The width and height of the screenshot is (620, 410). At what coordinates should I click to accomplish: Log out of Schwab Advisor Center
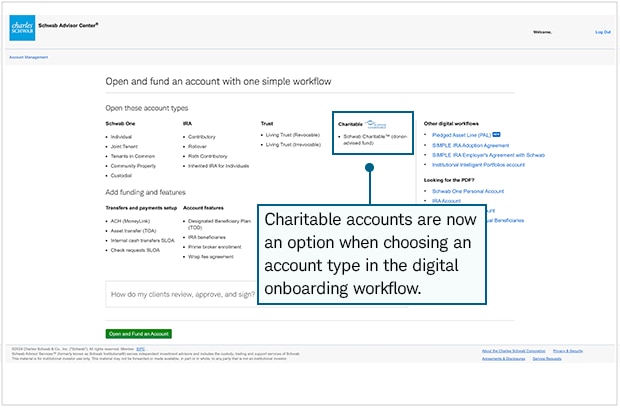(603, 32)
